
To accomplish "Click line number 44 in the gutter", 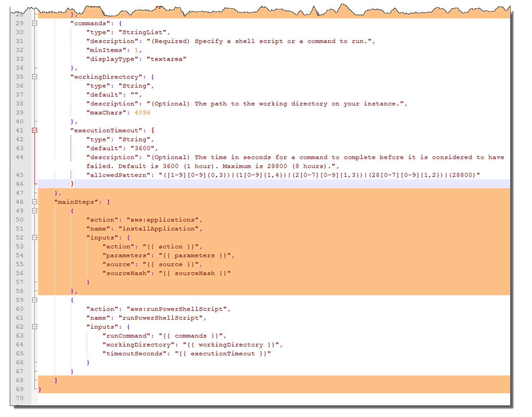I will coord(20,157).
